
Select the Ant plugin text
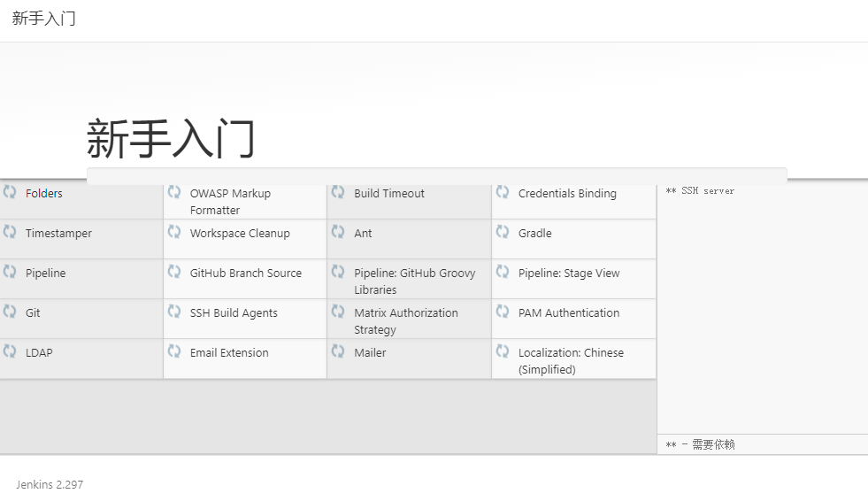(363, 233)
